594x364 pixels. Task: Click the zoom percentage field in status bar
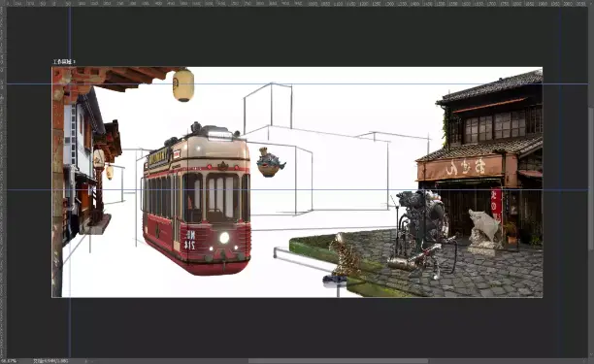point(9,361)
